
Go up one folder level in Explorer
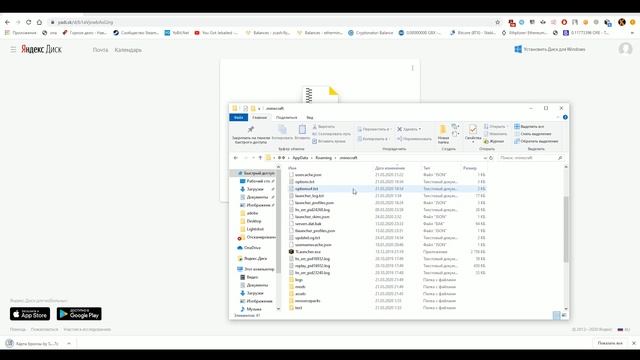coord(260,158)
